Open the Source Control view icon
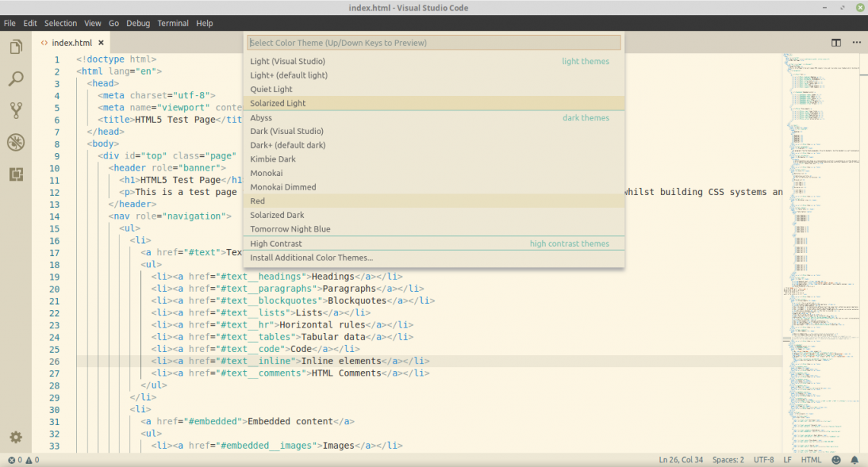This screenshot has height=467, width=868. 15,110
